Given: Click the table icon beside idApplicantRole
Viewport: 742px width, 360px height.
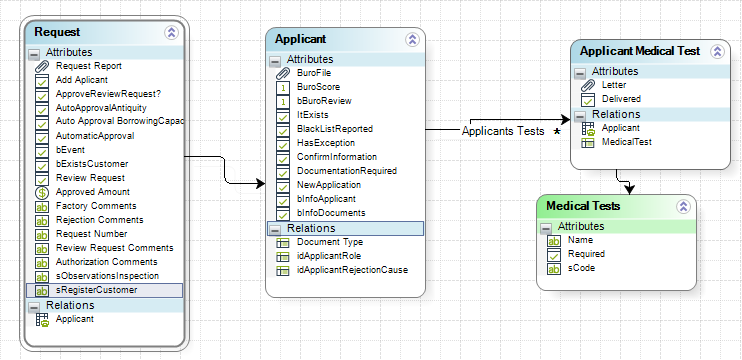Looking at the screenshot, I should pyautogui.click(x=283, y=257).
